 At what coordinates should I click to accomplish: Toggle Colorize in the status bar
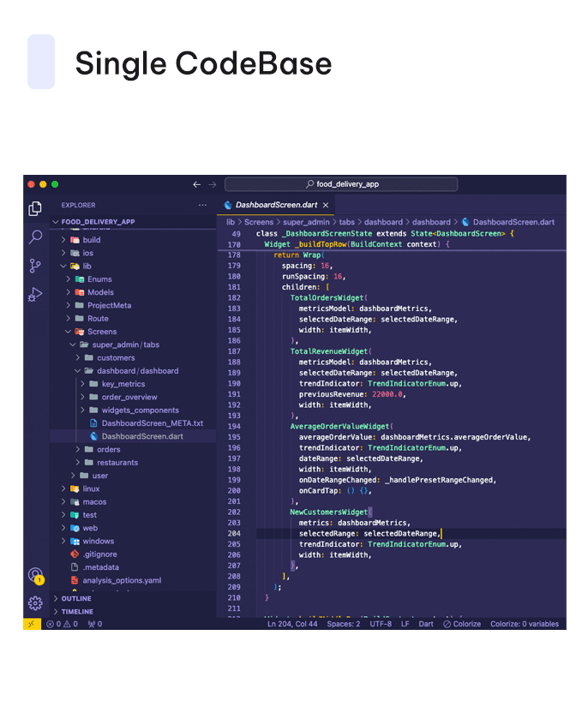click(x=461, y=624)
